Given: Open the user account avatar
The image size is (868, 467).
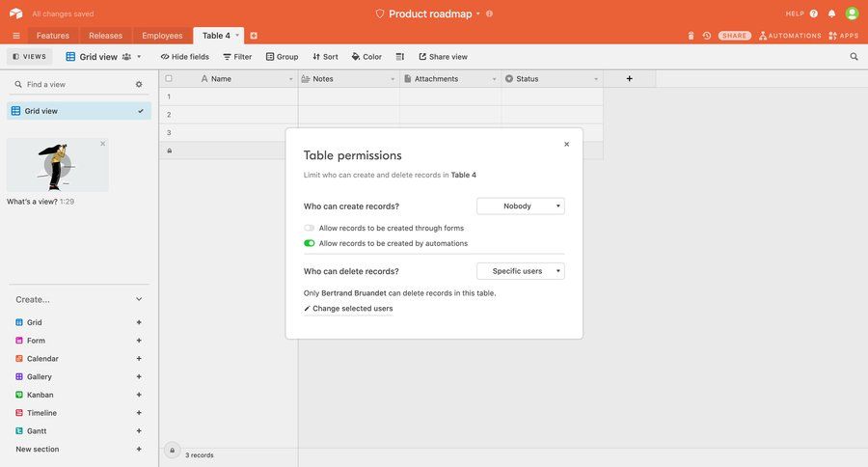Looking at the screenshot, I should point(852,14).
